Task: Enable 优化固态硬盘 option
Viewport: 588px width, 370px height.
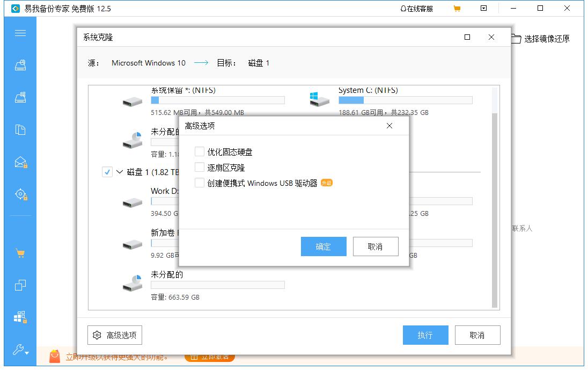Action: coord(200,151)
